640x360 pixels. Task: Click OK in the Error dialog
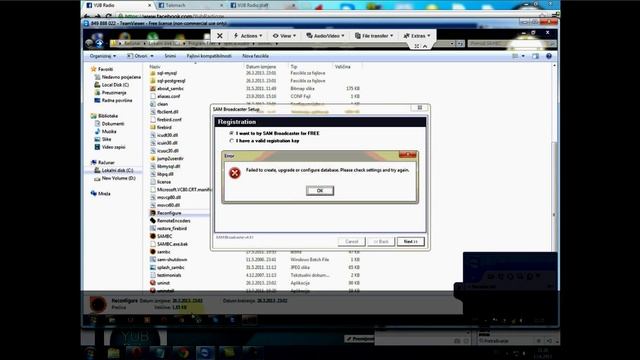320,191
